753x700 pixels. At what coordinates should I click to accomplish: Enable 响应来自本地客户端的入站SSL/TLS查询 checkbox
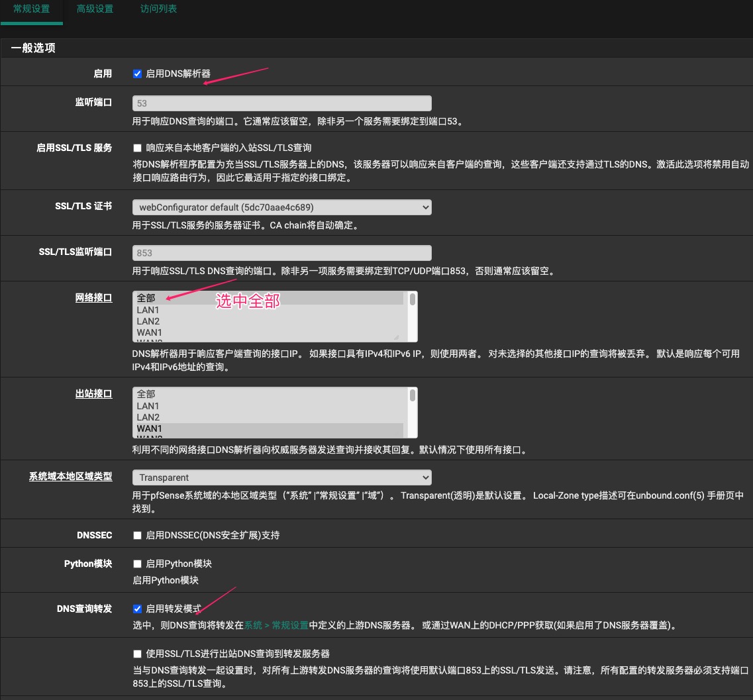tap(138, 148)
